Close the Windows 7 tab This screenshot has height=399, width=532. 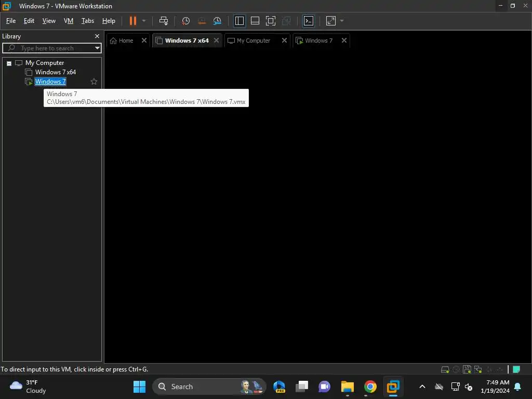344,41
